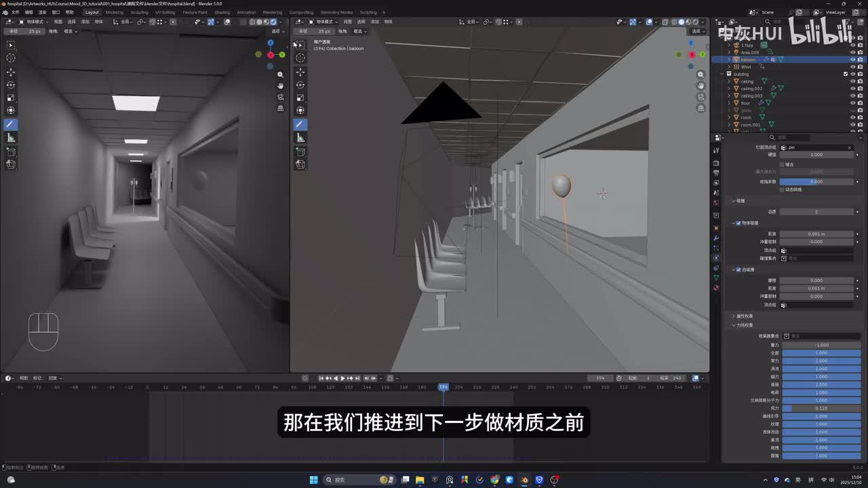Open the Object properties orange square tab
Viewport: 868px width, 488px height.
(716, 228)
